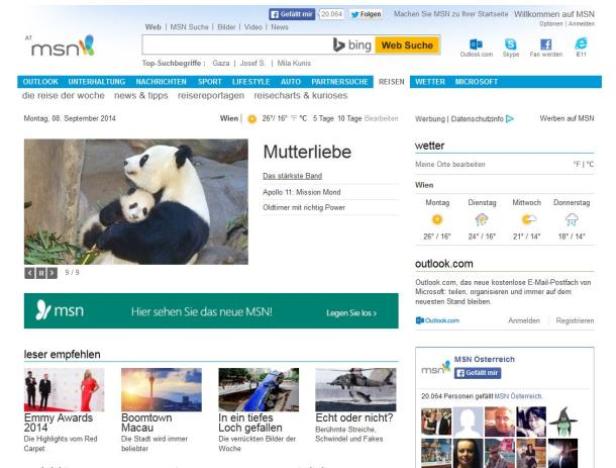Viewport: 616px width, 468px height.
Task: Open the panda slideshow image
Action: pyautogui.click(x=136, y=202)
